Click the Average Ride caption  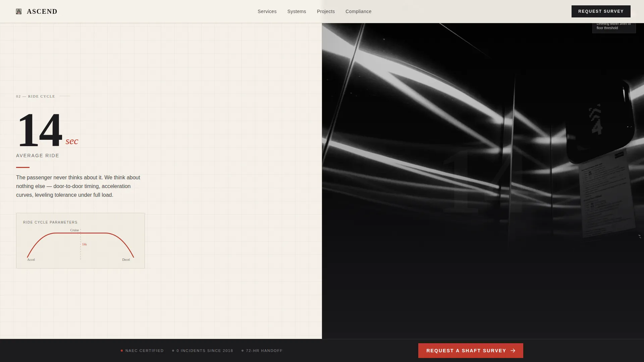click(x=38, y=156)
